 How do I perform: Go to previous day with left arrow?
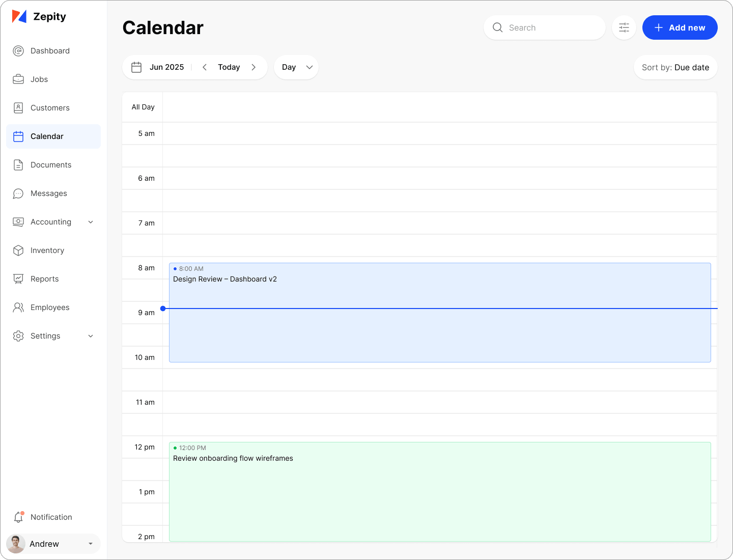(x=205, y=67)
